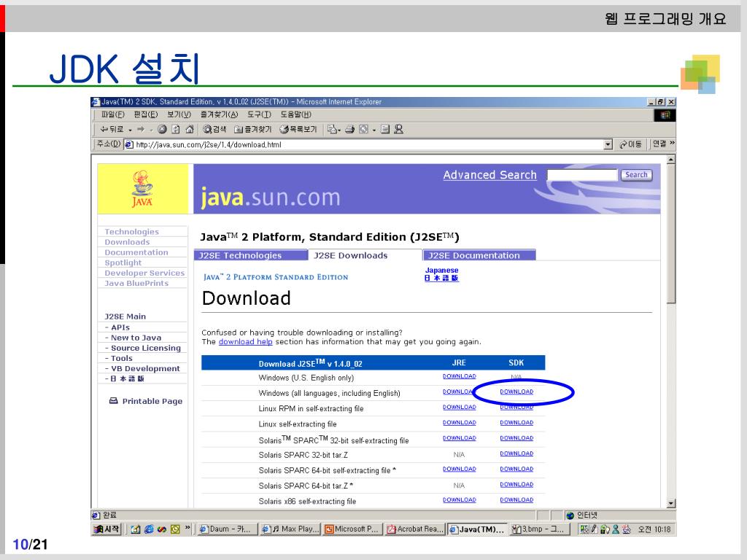Switch to the J2SE Documentation tab
The width and height of the screenshot is (747, 560).
[479, 255]
